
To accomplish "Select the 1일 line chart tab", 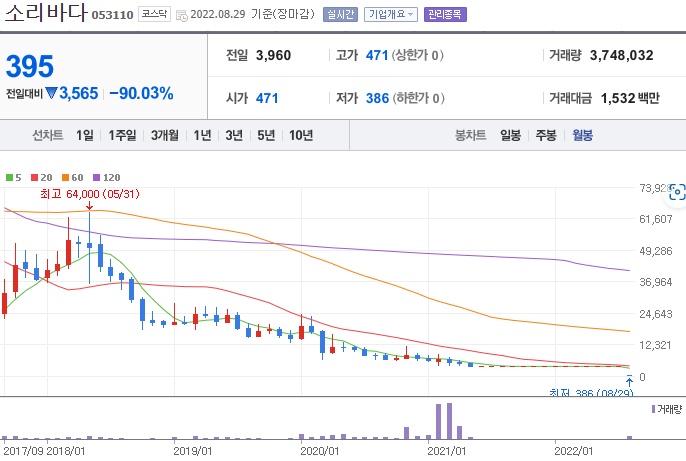I will pos(85,135).
